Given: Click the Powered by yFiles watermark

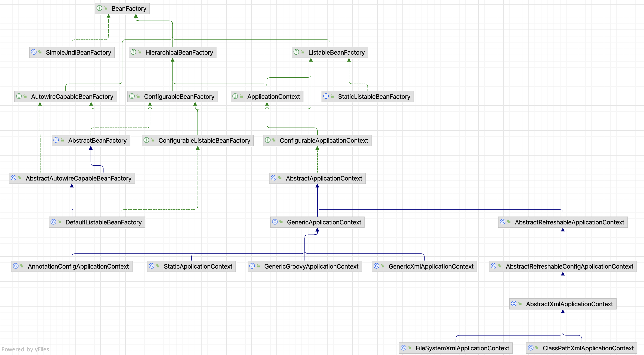Looking at the screenshot, I should [x=25, y=349].
